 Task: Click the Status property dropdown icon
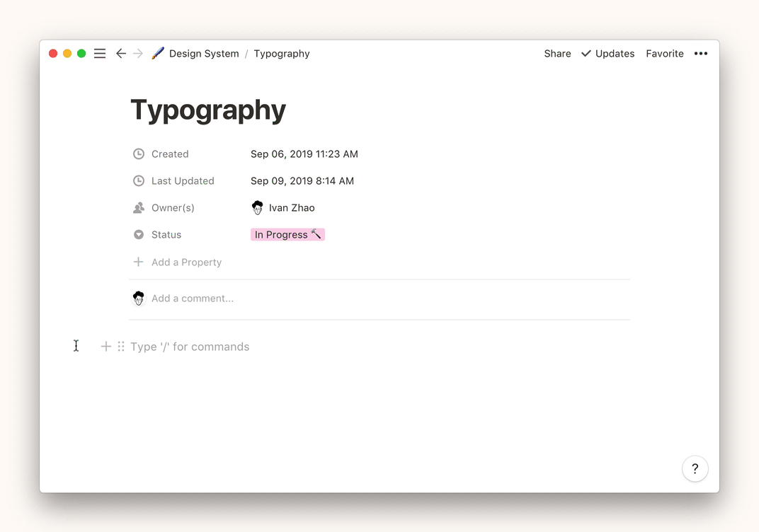pos(139,235)
